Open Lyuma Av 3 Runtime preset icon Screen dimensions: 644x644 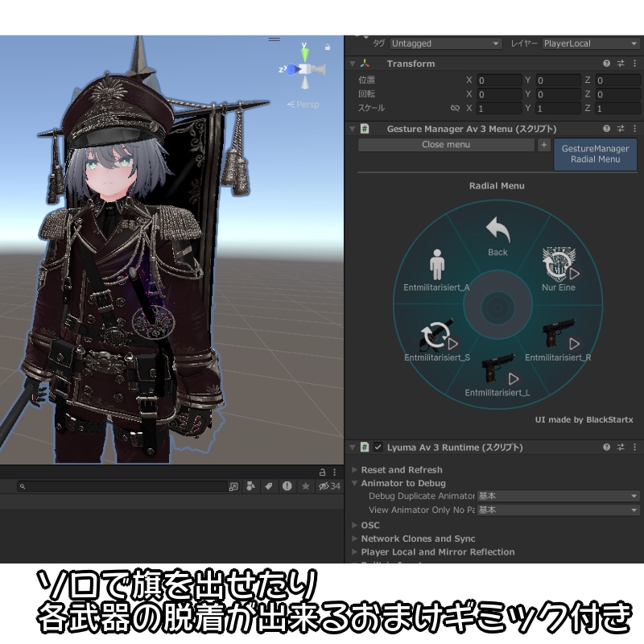(x=621, y=447)
